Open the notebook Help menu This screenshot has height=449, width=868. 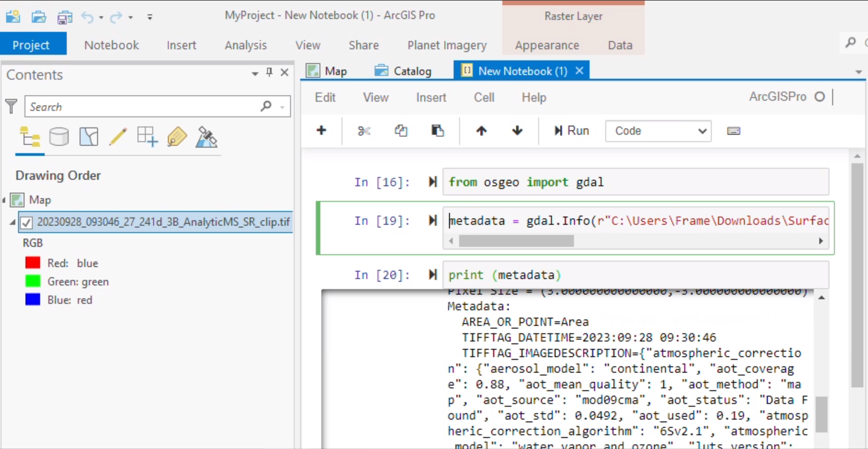tap(534, 97)
